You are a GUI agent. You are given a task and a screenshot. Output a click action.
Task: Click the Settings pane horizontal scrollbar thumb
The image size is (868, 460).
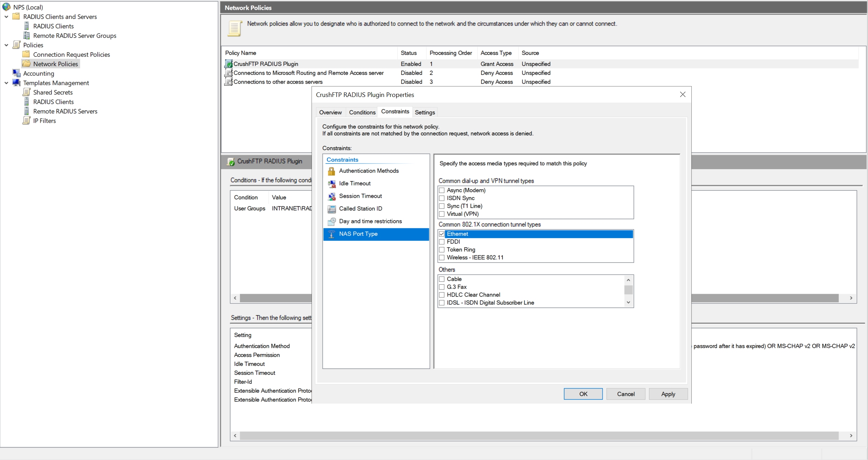point(539,435)
